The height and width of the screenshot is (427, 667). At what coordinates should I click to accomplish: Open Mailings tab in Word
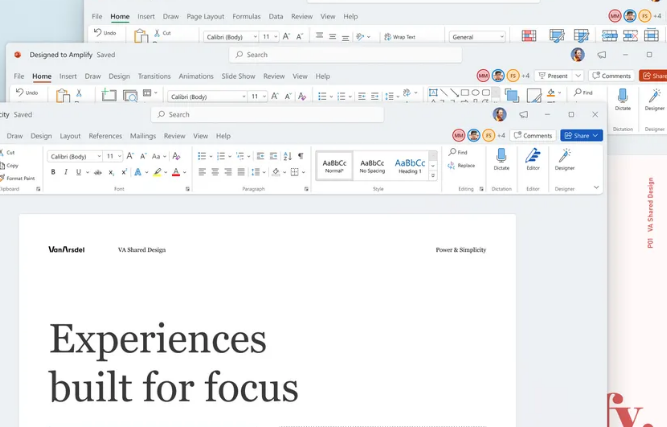(x=143, y=136)
